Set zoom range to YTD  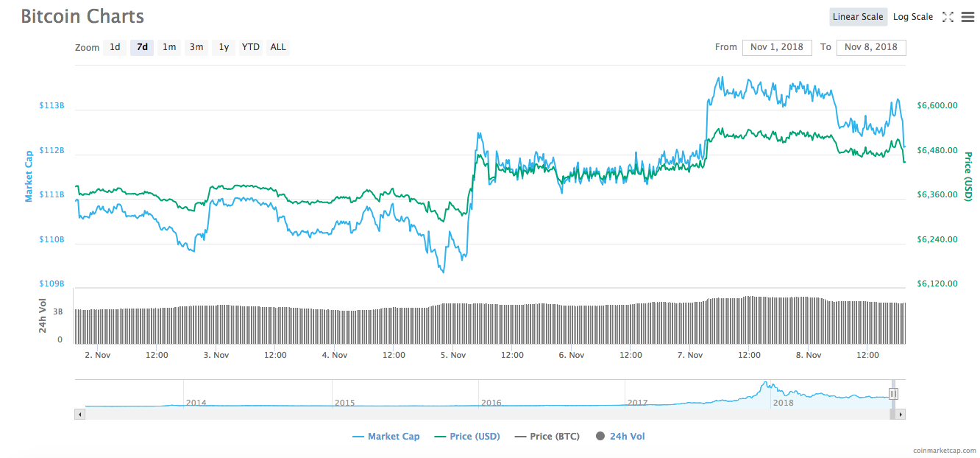click(251, 47)
